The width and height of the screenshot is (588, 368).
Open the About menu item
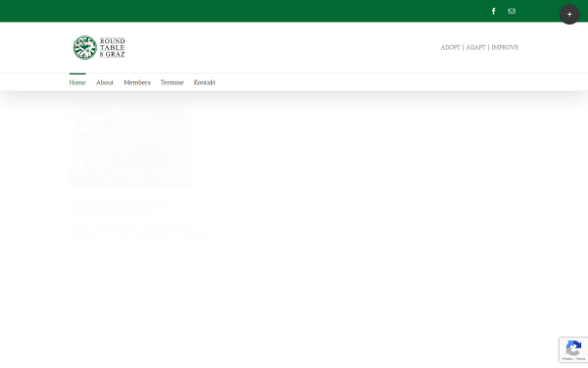(105, 82)
